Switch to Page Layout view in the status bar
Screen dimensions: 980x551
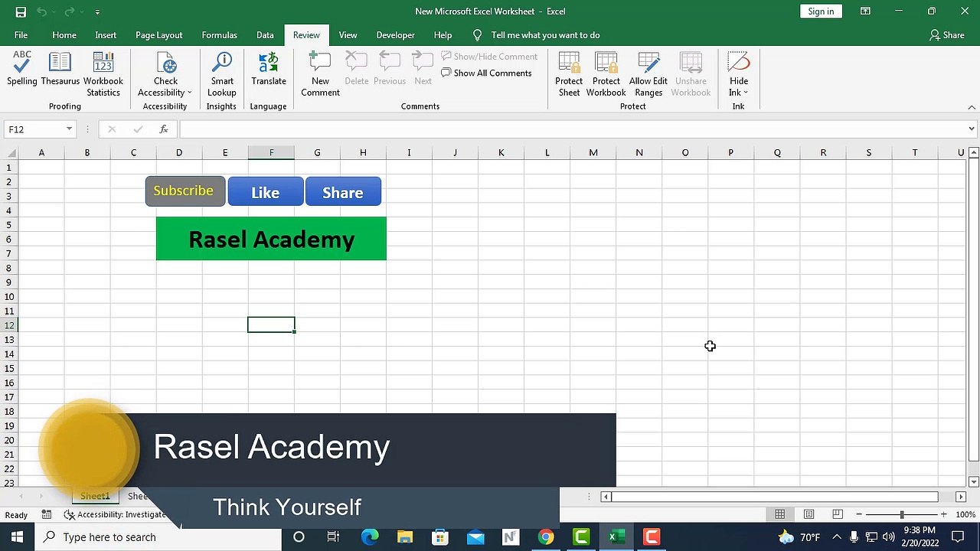point(808,514)
